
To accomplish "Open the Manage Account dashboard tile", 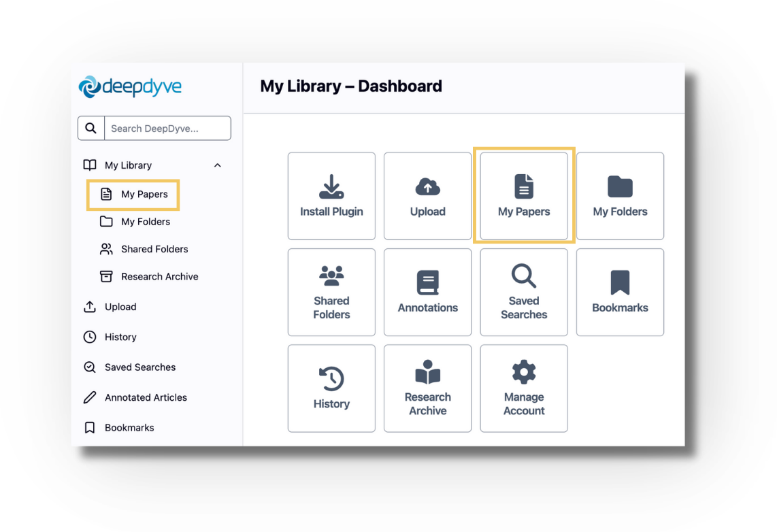I will tap(524, 388).
